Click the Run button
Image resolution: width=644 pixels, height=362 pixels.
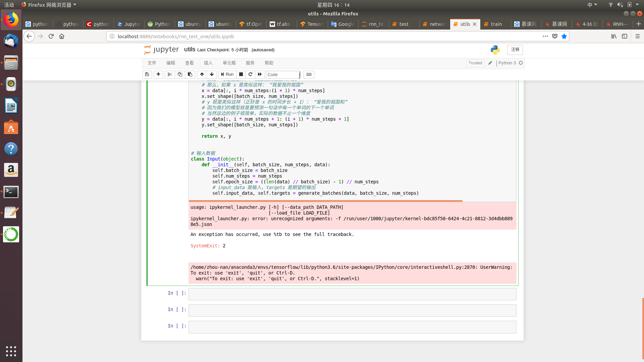pos(227,74)
